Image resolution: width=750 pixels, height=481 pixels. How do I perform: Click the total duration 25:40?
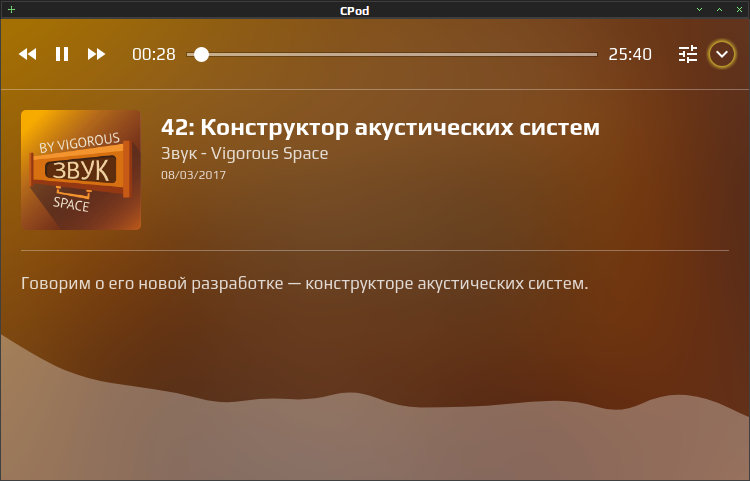click(x=629, y=54)
